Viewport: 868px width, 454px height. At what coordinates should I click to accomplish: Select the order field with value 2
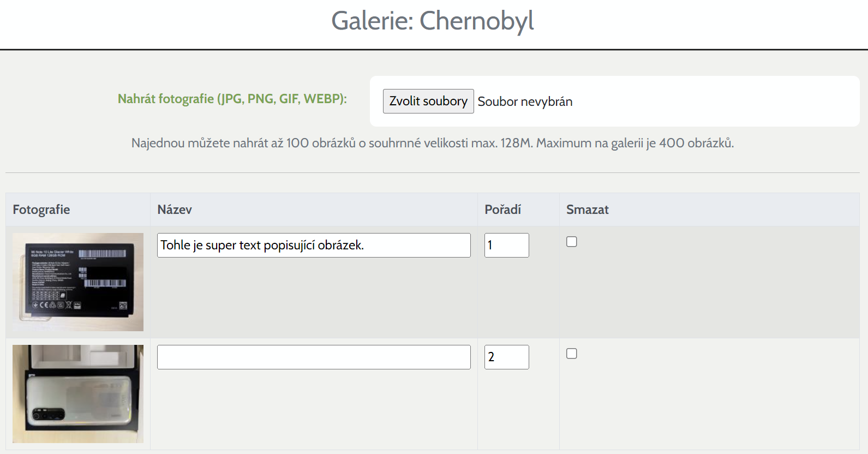pos(507,357)
